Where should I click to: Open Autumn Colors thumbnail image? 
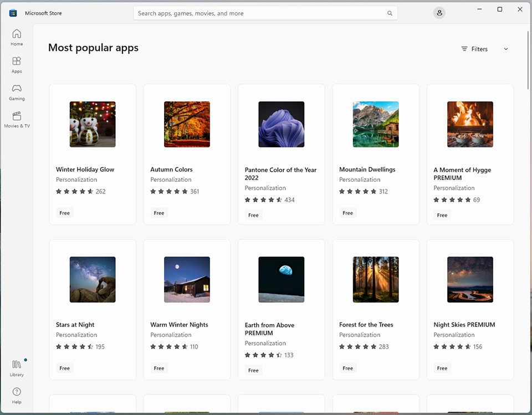pos(187,124)
